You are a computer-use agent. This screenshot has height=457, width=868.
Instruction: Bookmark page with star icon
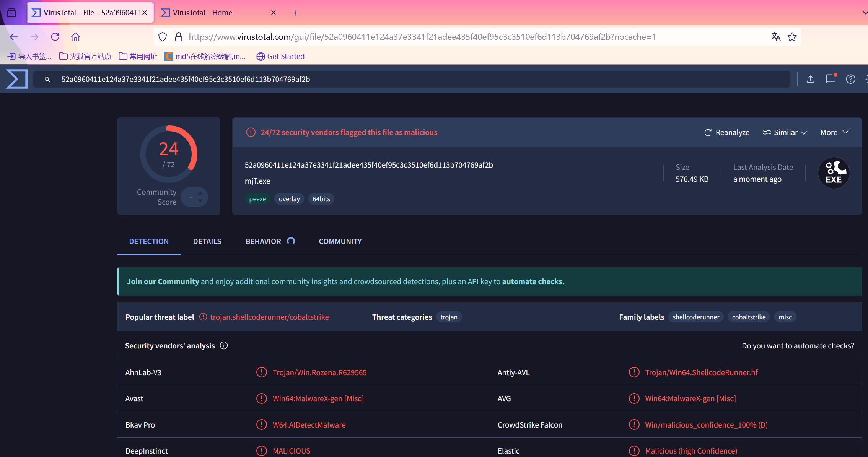point(792,37)
